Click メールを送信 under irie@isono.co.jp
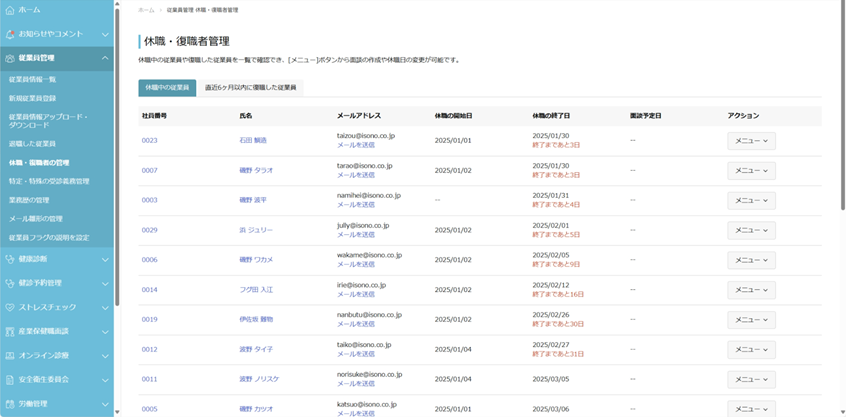Image resolution: width=846 pixels, height=417 pixels. point(356,295)
